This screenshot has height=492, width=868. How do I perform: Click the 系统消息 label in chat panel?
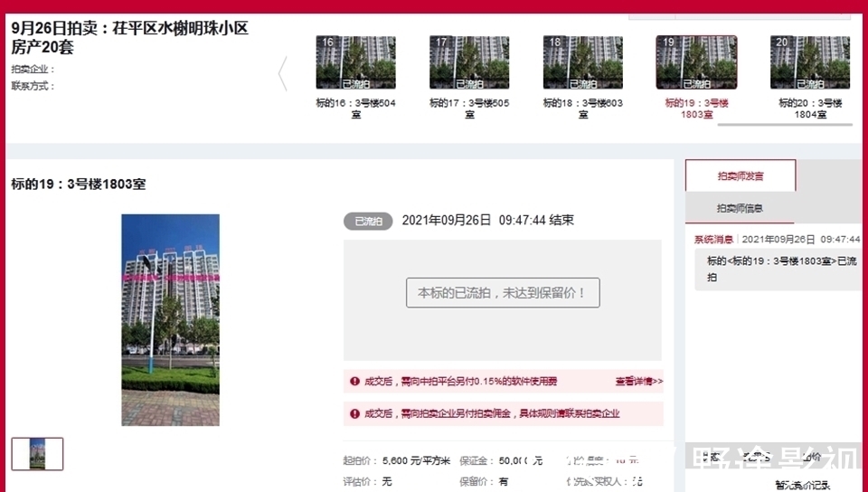[713, 240]
